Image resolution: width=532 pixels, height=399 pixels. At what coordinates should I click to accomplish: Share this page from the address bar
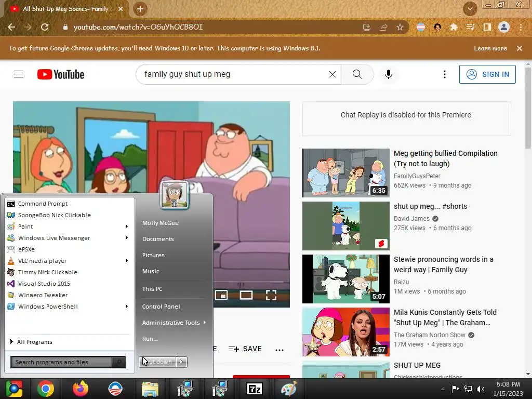[383, 27]
